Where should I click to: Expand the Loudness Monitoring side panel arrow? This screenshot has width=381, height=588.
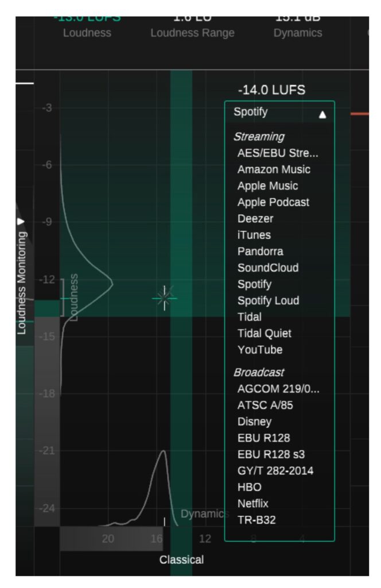[21, 221]
